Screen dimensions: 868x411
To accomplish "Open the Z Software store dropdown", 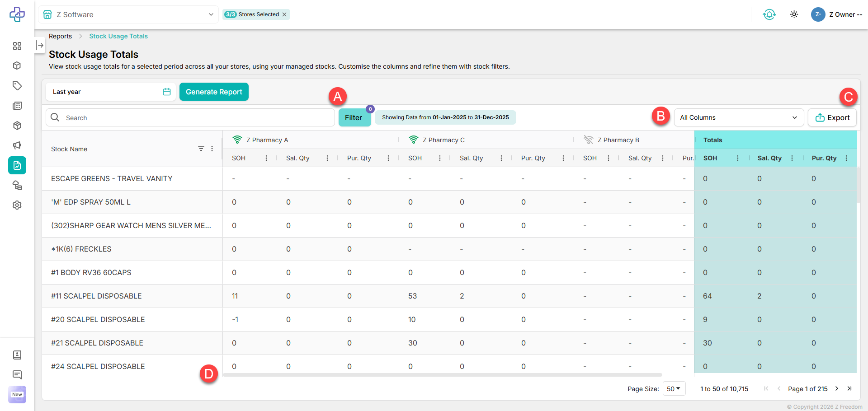I will [128, 14].
